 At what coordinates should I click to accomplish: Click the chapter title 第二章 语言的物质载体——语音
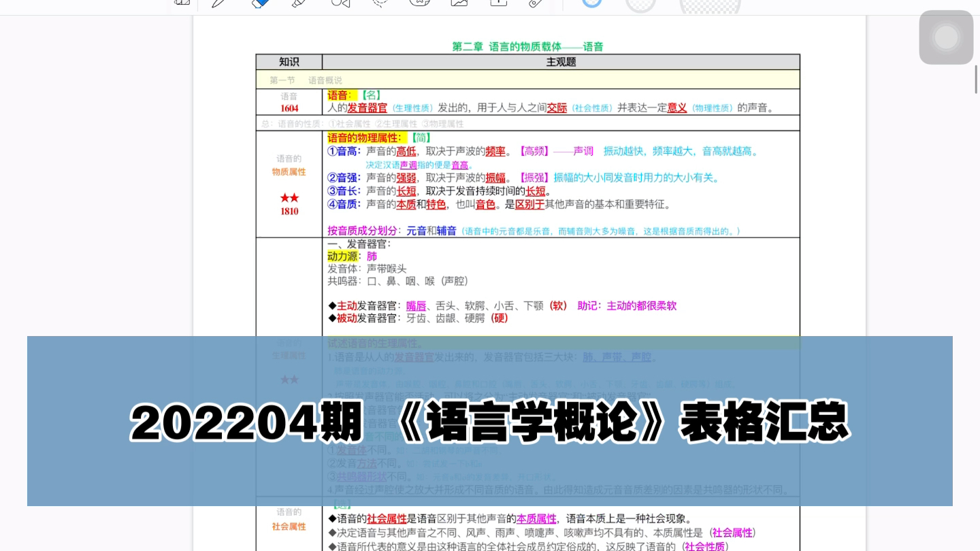coord(528,46)
